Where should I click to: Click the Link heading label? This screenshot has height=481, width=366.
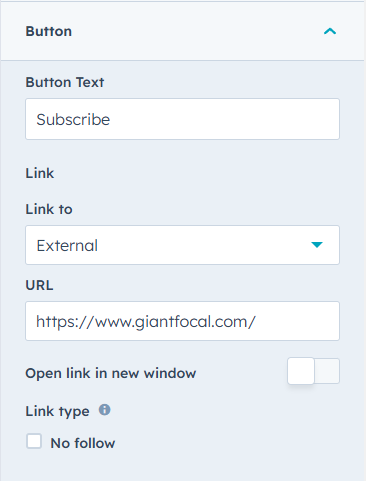(40, 173)
